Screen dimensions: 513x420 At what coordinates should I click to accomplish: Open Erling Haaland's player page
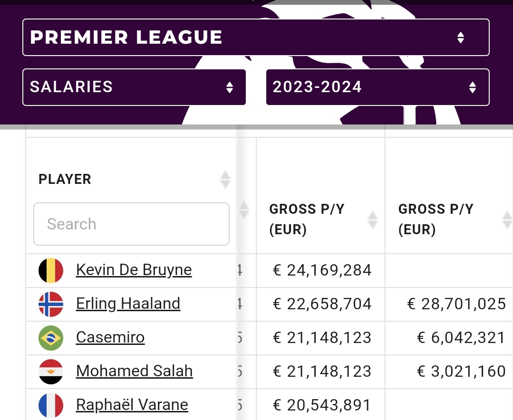pyautogui.click(x=128, y=304)
